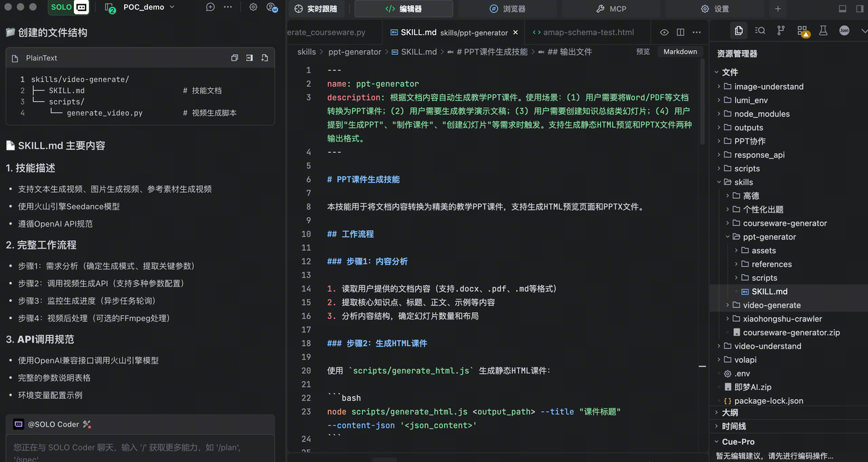Viewport: 868px width, 462px height.
Task: Expand the 大纲 section
Action: 789,412
